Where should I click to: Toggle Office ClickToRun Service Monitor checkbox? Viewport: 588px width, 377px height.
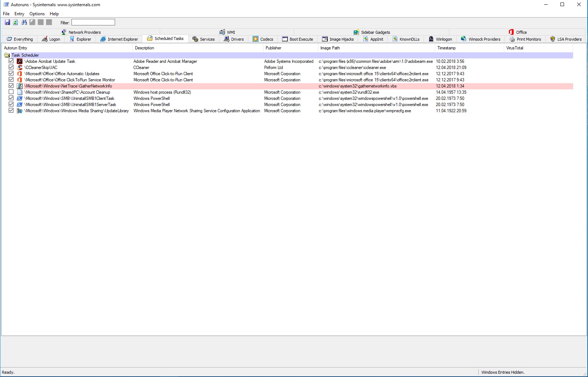coord(11,80)
